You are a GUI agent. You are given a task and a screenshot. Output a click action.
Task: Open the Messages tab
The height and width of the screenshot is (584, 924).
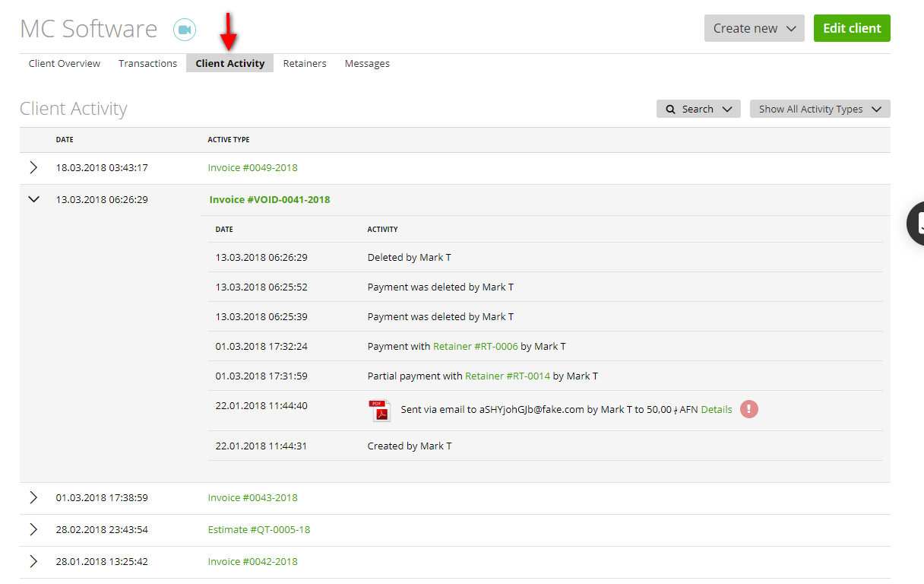coord(367,63)
